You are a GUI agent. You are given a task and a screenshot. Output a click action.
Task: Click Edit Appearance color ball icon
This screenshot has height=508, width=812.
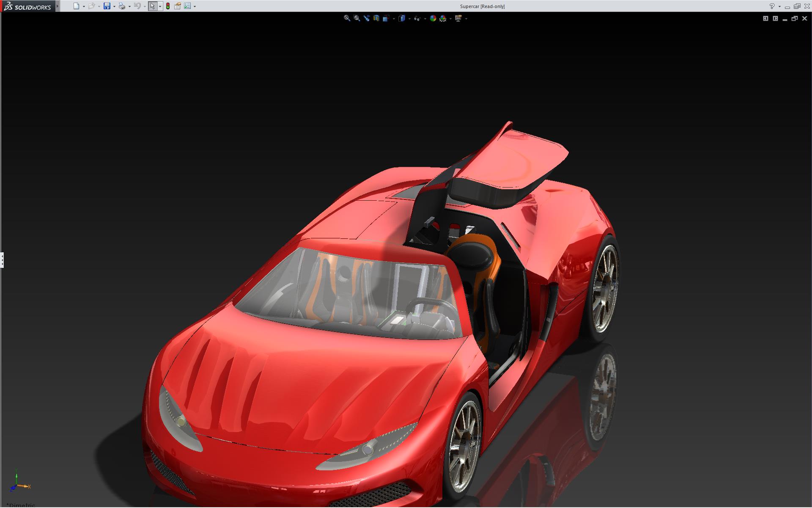pos(433,18)
